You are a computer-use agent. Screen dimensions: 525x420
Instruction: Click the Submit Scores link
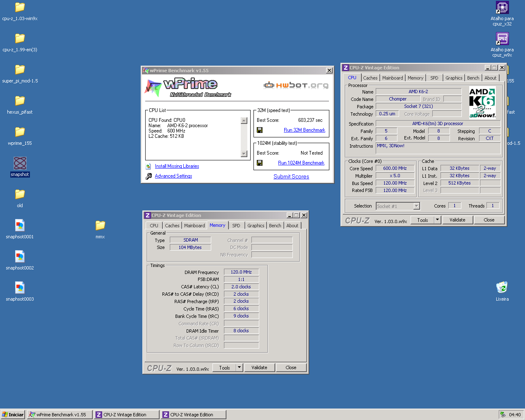point(291,177)
